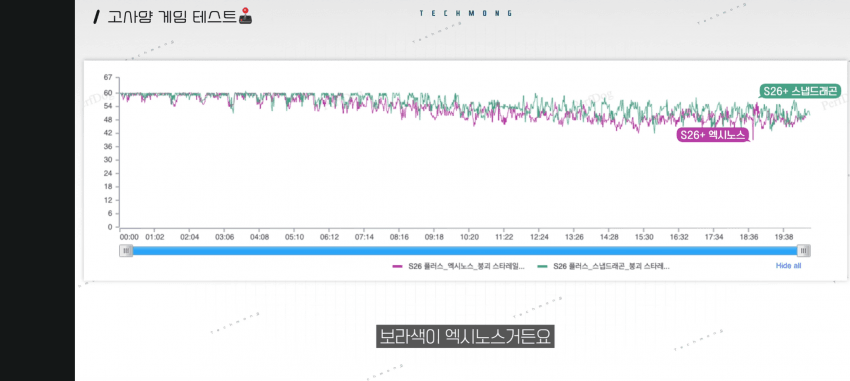
Task: Toggle the purple S26 플러스_엑시노스 legend series
Action: click(x=459, y=267)
